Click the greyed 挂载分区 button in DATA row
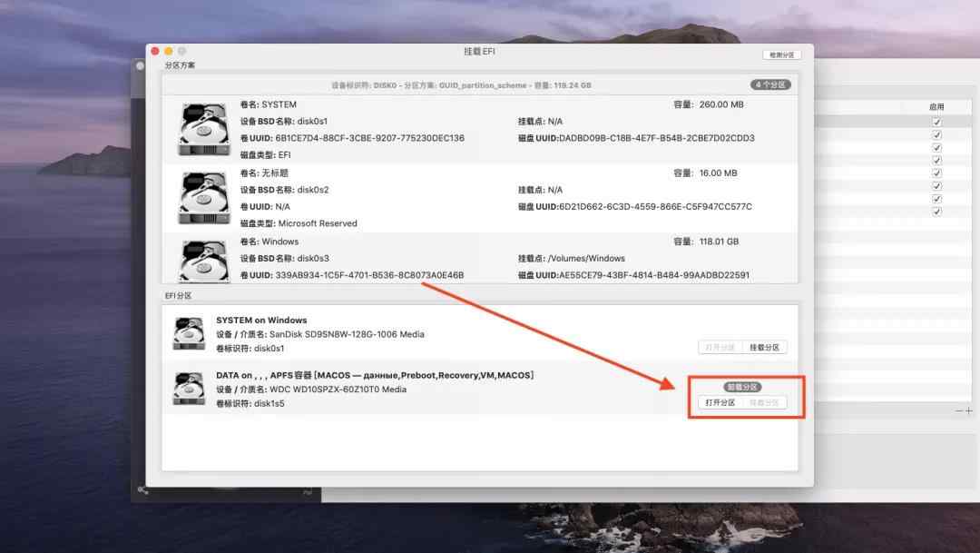The width and height of the screenshot is (980, 553). tap(764, 403)
